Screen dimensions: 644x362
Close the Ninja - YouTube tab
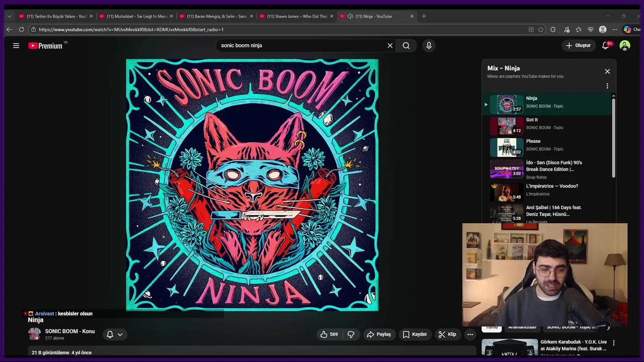[412, 16]
